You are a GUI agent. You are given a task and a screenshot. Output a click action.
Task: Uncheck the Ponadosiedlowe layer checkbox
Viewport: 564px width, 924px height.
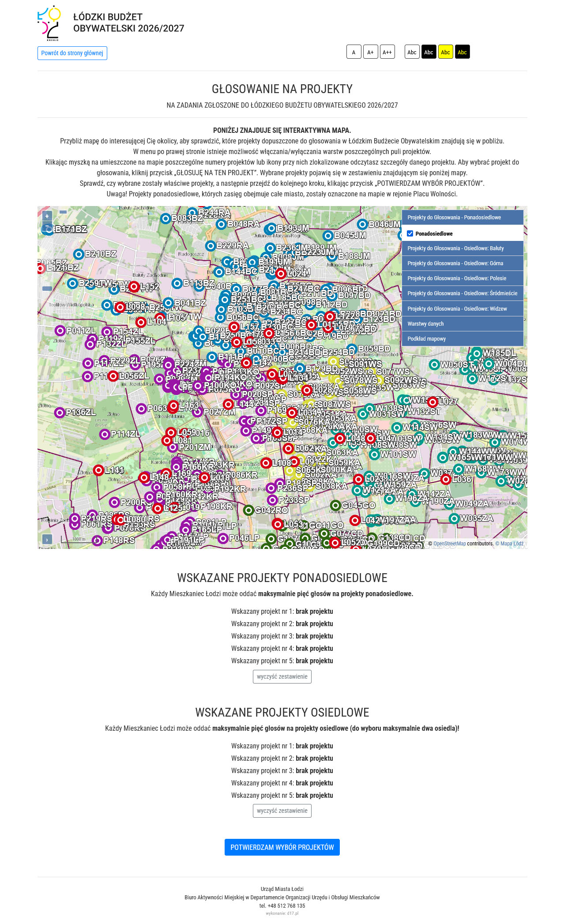pyautogui.click(x=410, y=233)
